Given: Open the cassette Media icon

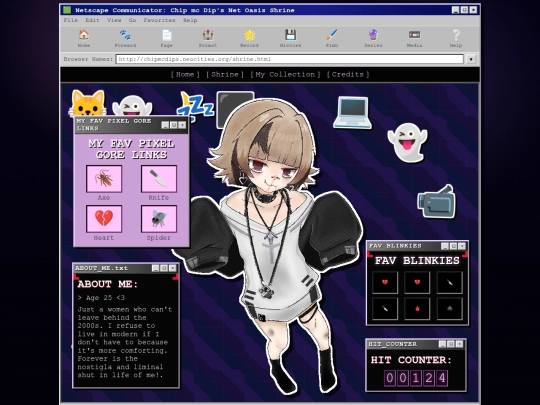Looking at the screenshot, I should click(414, 35).
